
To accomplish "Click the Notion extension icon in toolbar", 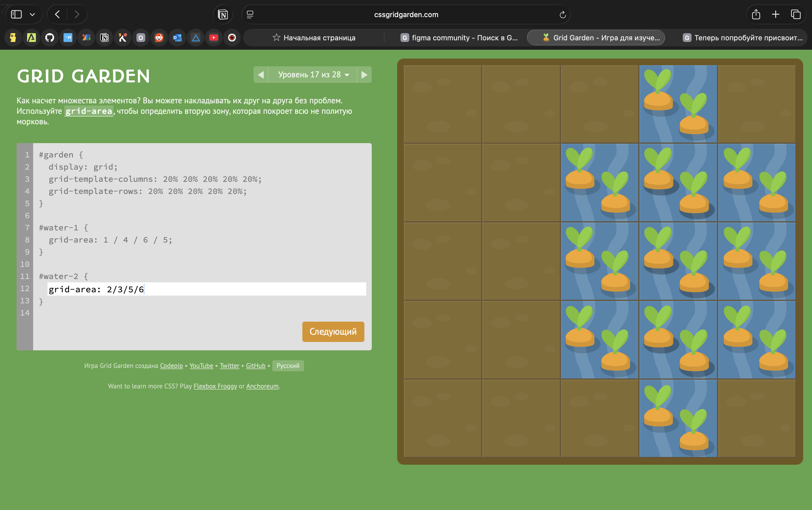I will (223, 14).
